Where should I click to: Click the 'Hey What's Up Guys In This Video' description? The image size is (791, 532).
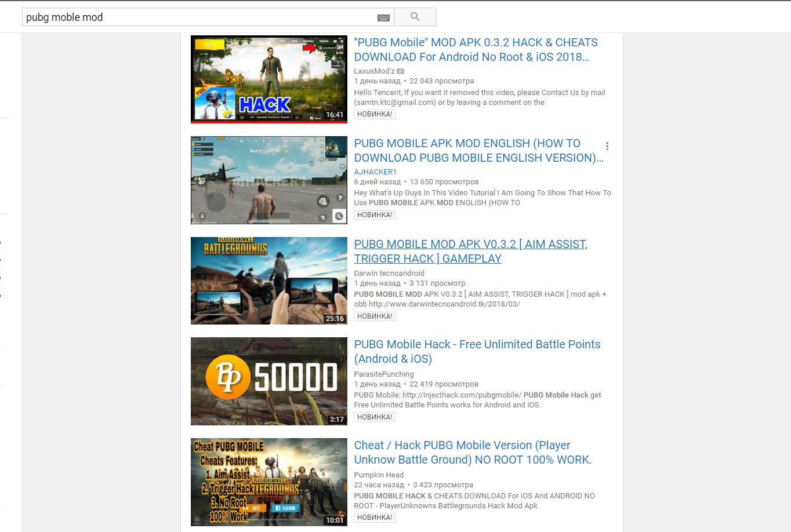pos(482,198)
